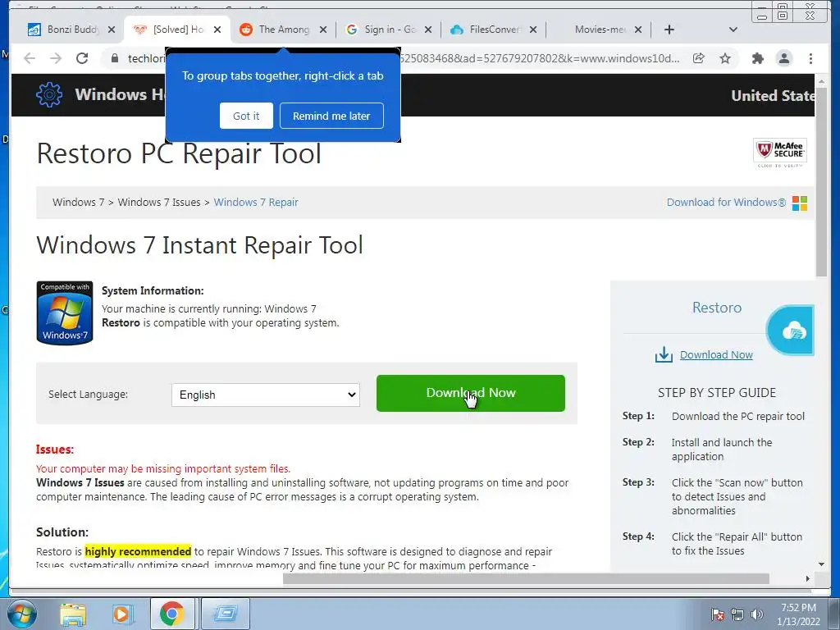Click the scroll right arrow
The height and width of the screenshot is (630, 840).
pyautogui.click(x=808, y=578)
